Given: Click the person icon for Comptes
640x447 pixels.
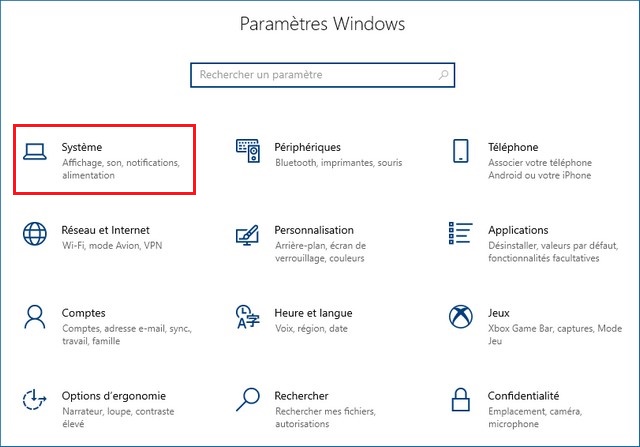Looking at the screenshot, I should pyautogui.click(x=35, y=317).
